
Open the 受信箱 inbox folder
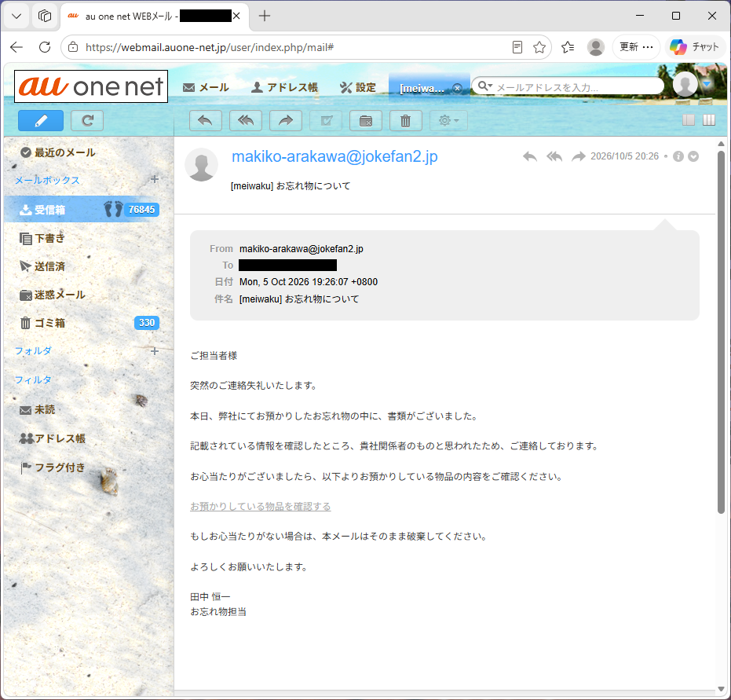click(89, 210)
